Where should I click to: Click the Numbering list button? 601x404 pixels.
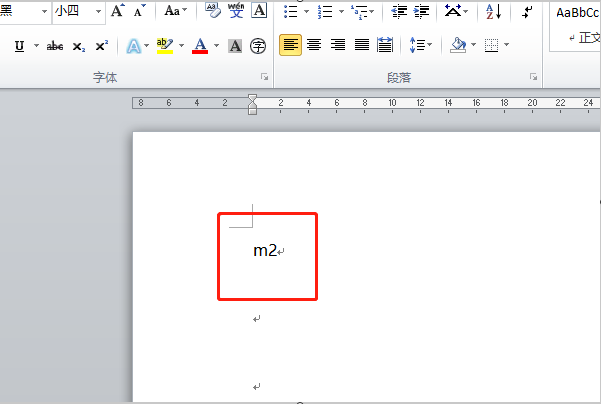[x=325, y=11]
